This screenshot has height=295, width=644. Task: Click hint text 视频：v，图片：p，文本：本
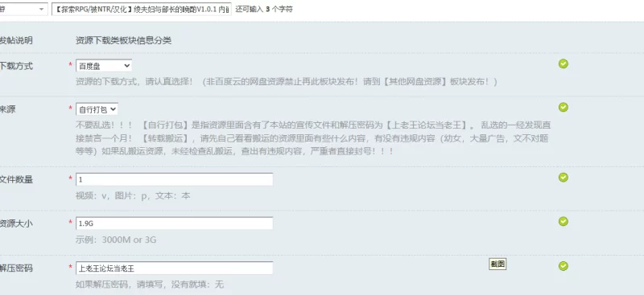(133, 195)
